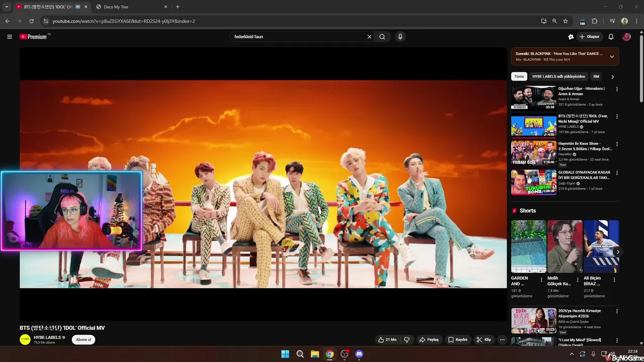
Task: Open File Explorer from taskbar
Action: (314, 354)
